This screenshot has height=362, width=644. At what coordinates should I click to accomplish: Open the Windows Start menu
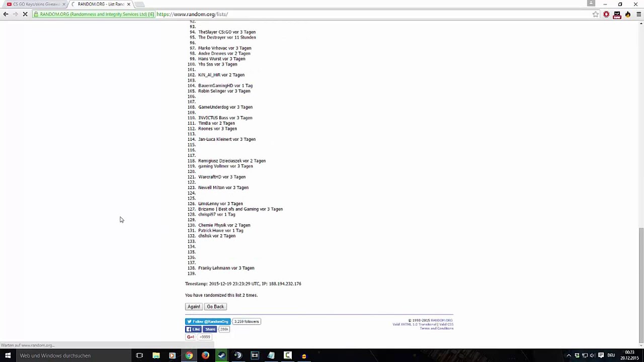click(8, 355)
